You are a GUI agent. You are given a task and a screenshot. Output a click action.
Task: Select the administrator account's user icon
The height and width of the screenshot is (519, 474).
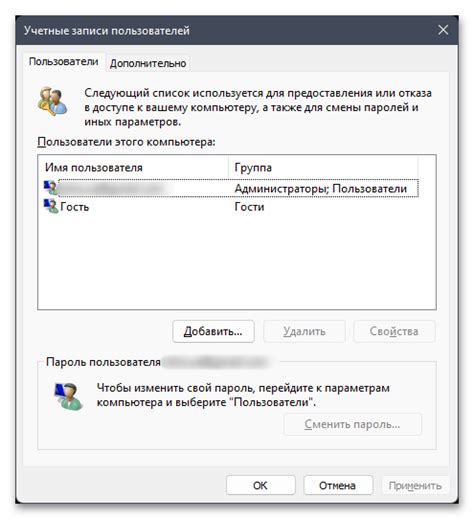(x=51, y=188)
